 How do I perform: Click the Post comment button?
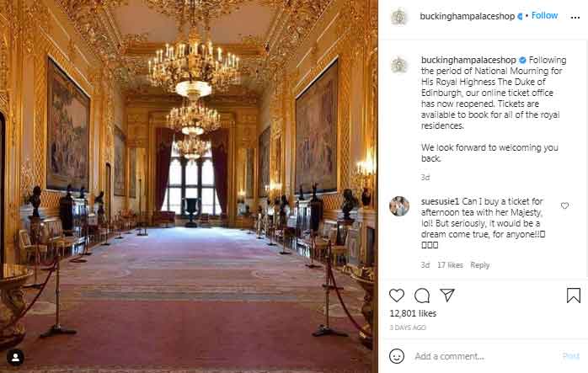tap(571, 356)
